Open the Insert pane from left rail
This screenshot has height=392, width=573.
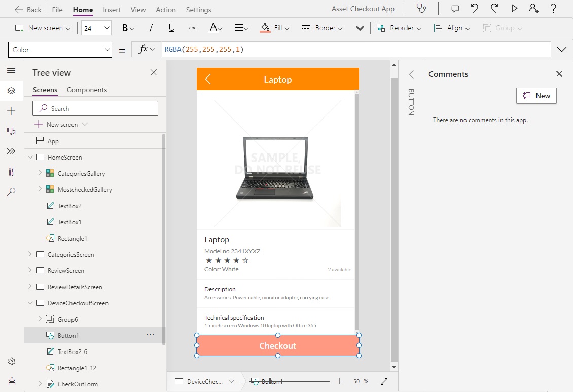click(12, 110)
